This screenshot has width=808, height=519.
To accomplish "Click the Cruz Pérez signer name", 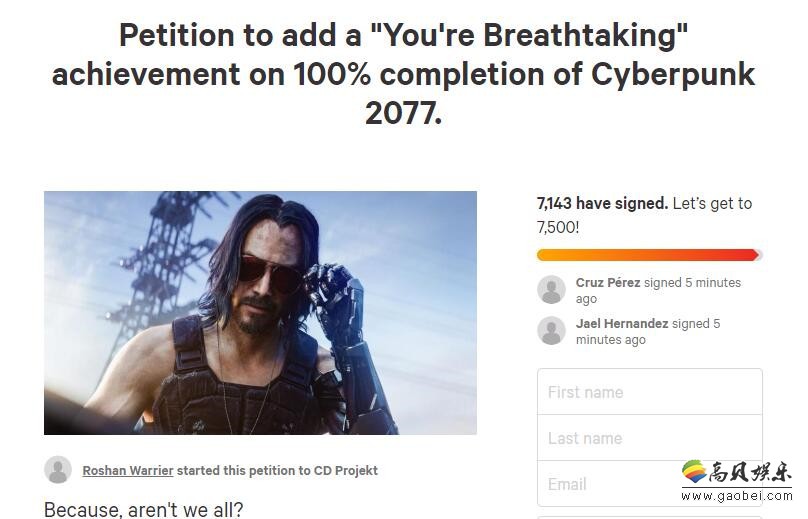I will 608,283.
